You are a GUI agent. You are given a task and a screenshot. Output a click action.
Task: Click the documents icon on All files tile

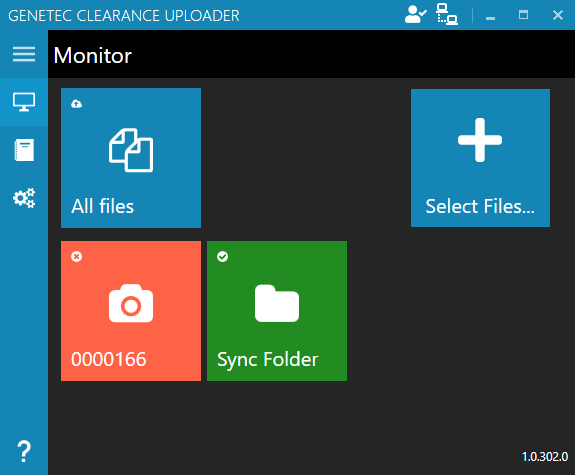pyautogui.click(x=131, y=150)
